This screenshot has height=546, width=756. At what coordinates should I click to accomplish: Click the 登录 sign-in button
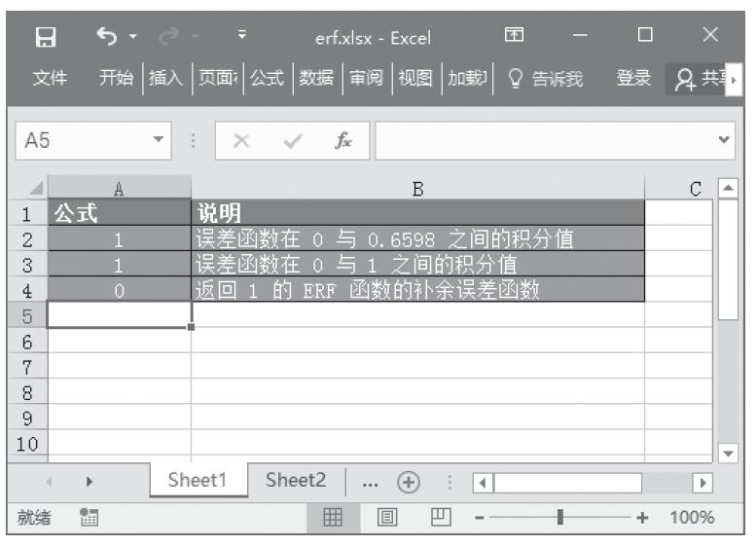(x=633, y=79)
